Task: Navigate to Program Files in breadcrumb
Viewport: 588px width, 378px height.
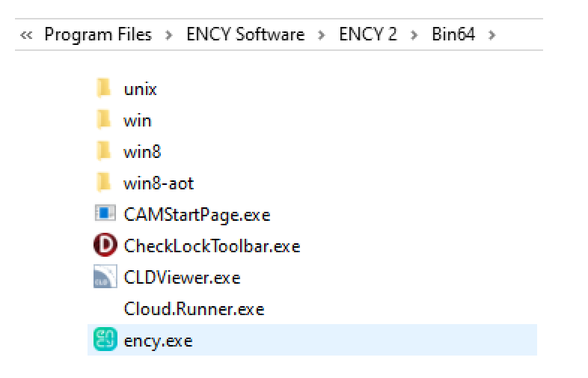Action: pos(98,34)
